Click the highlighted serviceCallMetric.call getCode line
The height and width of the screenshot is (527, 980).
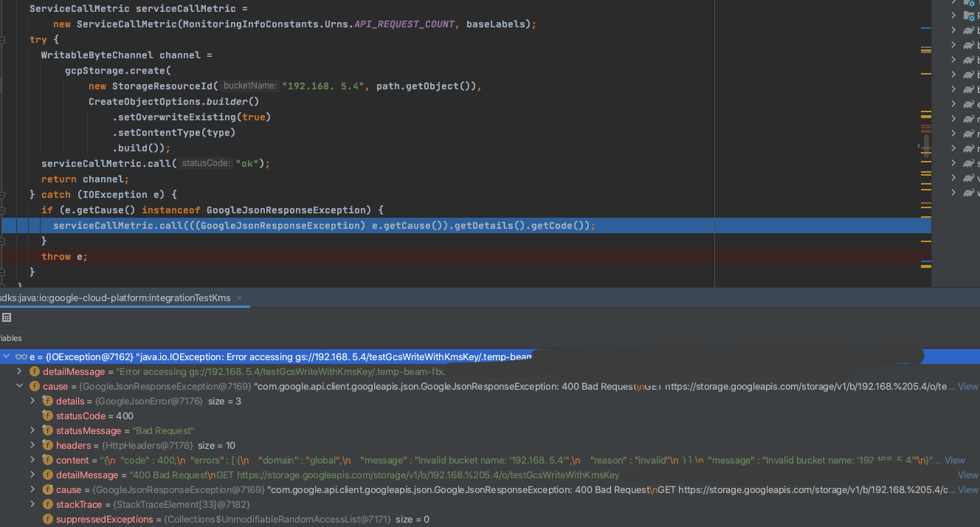[465, 225]
